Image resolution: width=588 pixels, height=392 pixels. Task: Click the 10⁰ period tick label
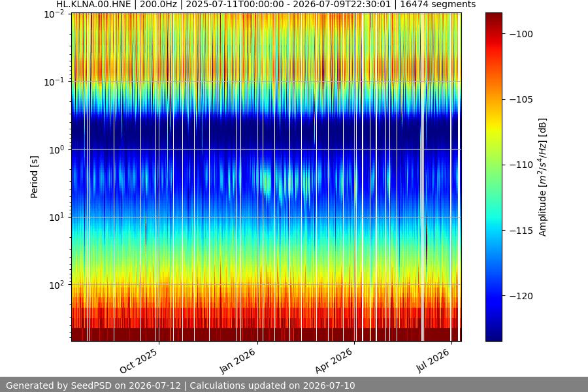pos(57,150)
